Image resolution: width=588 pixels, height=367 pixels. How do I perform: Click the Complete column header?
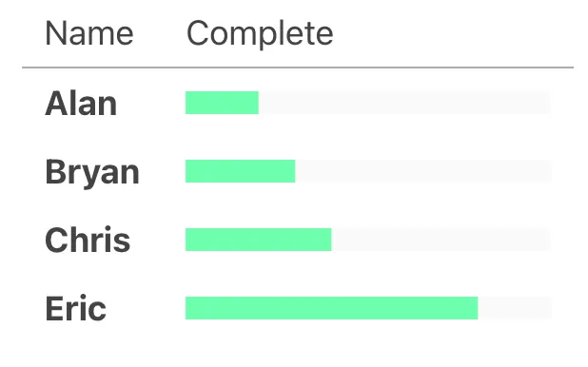(x=260, y=34)
